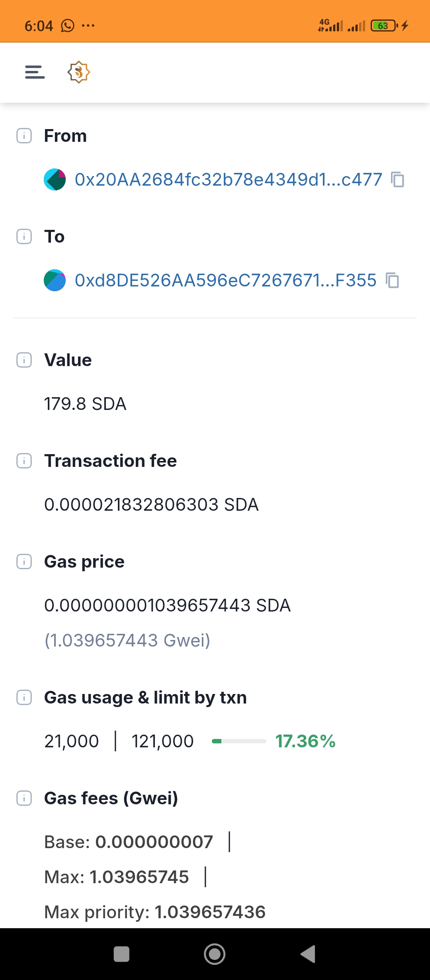Tap the From address avatar identicon
Image resolution: width=430 pixels, height=980 pixels.
55,180
